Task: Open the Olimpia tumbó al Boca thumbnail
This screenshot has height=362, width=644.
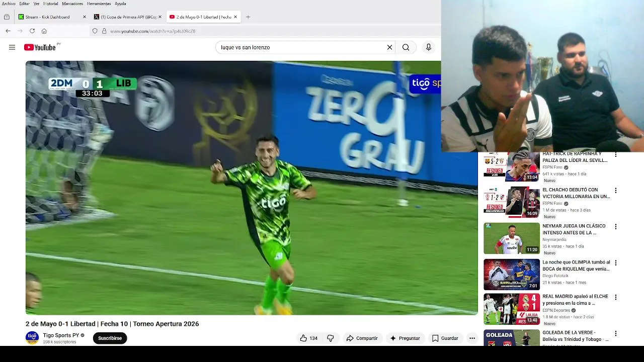Action: [x=512, y=275]
